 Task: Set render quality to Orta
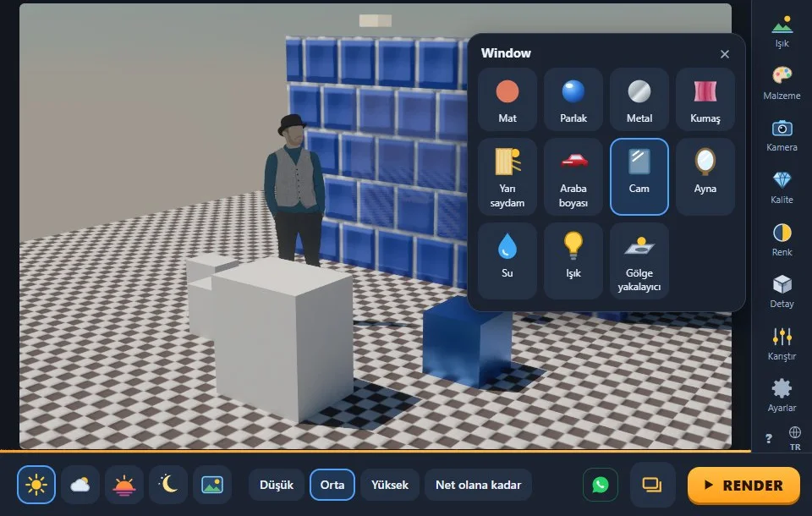click(332, 485)
